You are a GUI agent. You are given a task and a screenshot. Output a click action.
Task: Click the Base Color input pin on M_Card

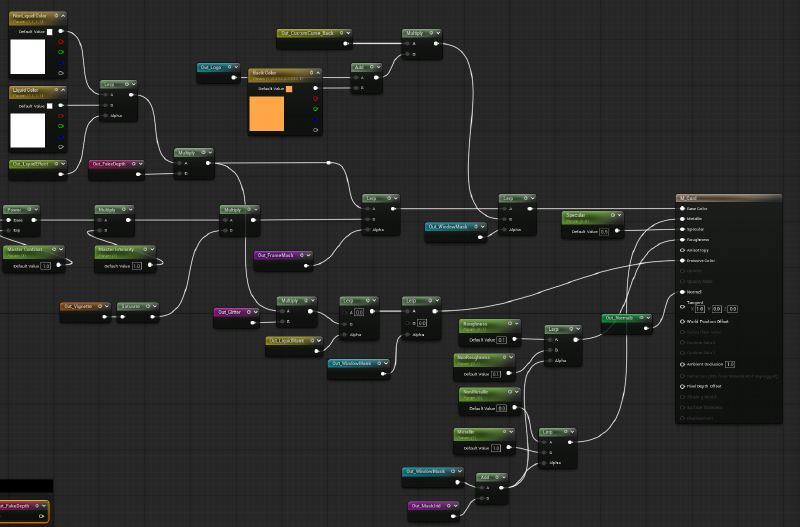tap(682, 208)
